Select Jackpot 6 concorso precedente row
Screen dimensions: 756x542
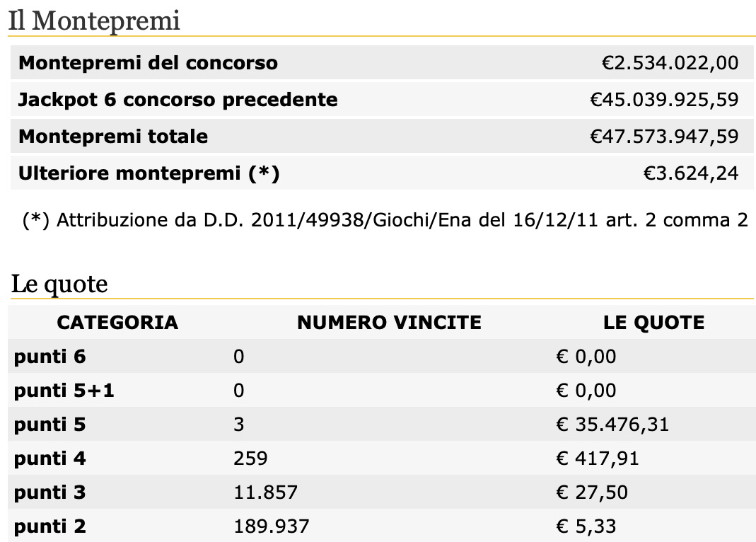click(x=382, y=99)
